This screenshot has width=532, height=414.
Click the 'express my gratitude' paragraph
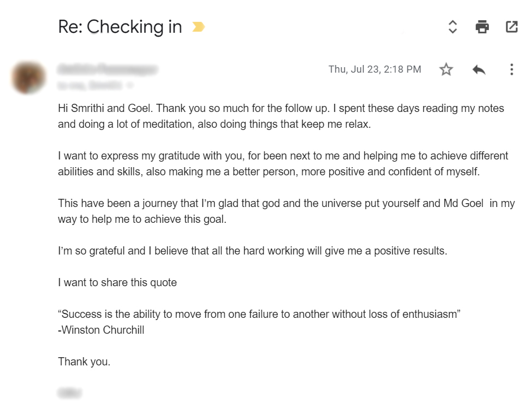[x=283, y=163]
